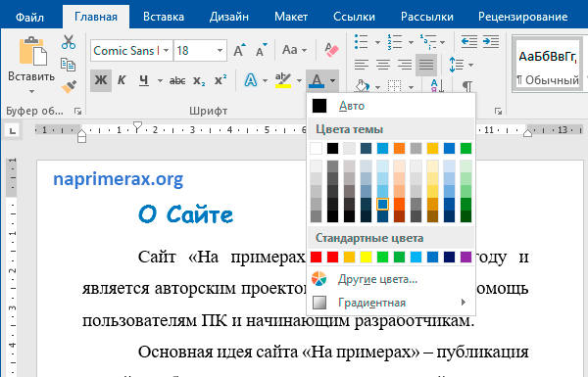Switch to the Вставка tab
The width and height of the screenshot is (588, 377).
pyautogui.click(x=164, y=17)
